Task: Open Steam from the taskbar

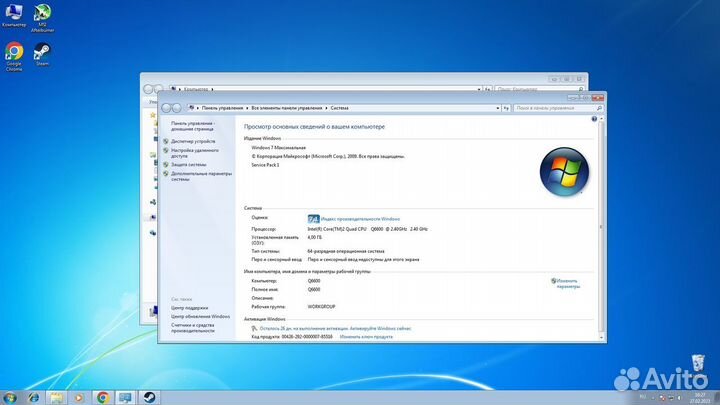Action: tap(149, 398)
